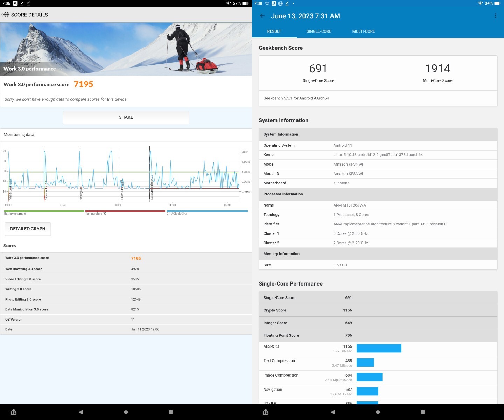Image resolution: width=504 pixels, height=420 pixels.
Task: Tap the right triangle back navigation button
Action: (x=333, y=412)
